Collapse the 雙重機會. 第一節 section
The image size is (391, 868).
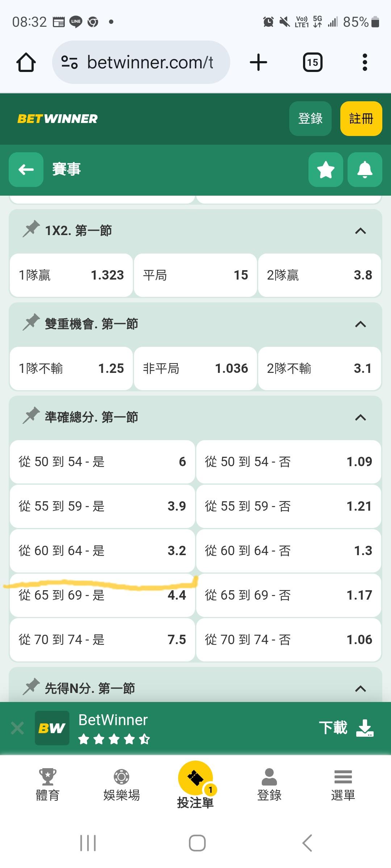point(360,324)
